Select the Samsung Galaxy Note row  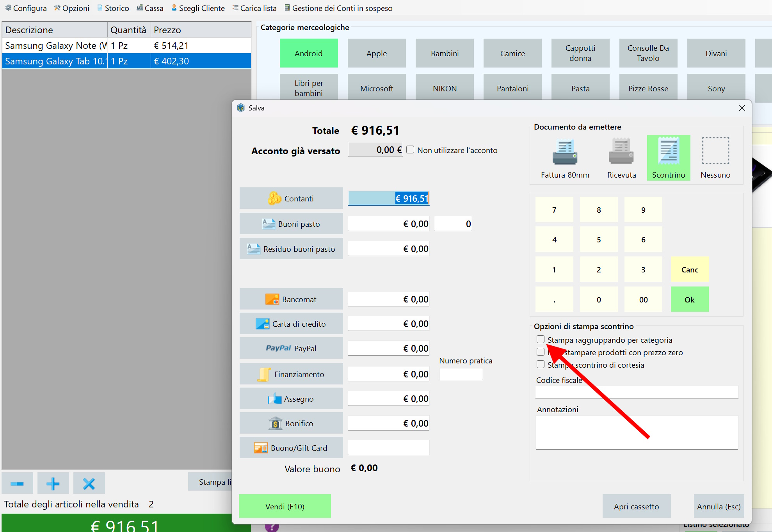(126, 46)
